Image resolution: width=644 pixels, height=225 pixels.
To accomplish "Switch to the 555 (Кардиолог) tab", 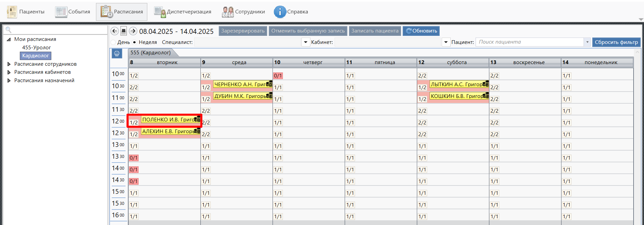I will (x=151, y=53).
